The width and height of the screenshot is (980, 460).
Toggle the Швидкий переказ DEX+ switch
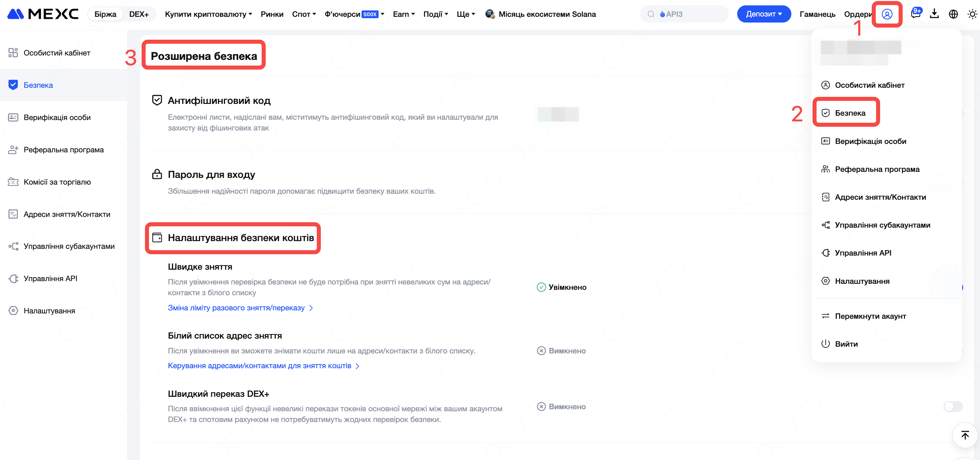953,406
